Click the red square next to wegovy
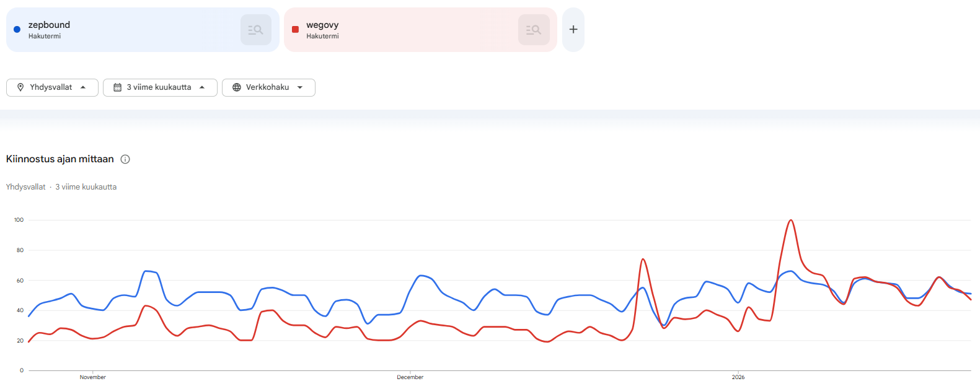 point(295,29)
